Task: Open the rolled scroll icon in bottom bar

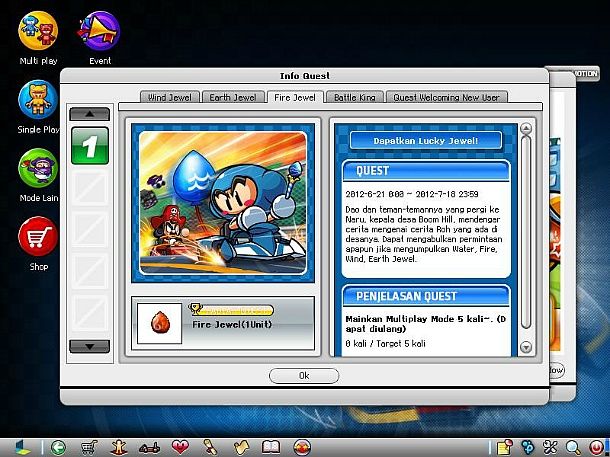Action: pyautogui.click(x=210, y=447)
